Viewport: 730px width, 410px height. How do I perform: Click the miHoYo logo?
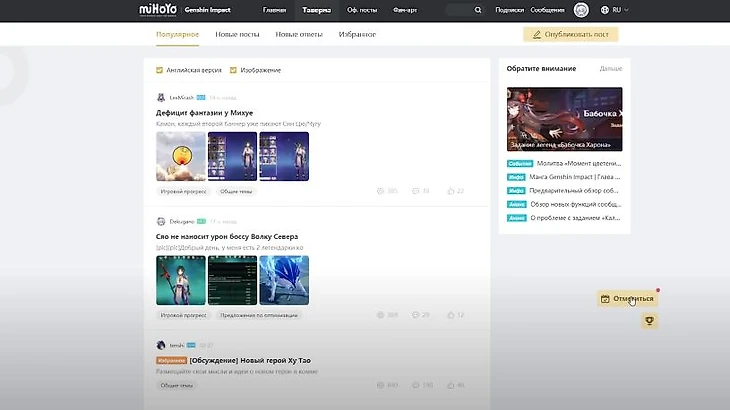[x=158, y=10]
